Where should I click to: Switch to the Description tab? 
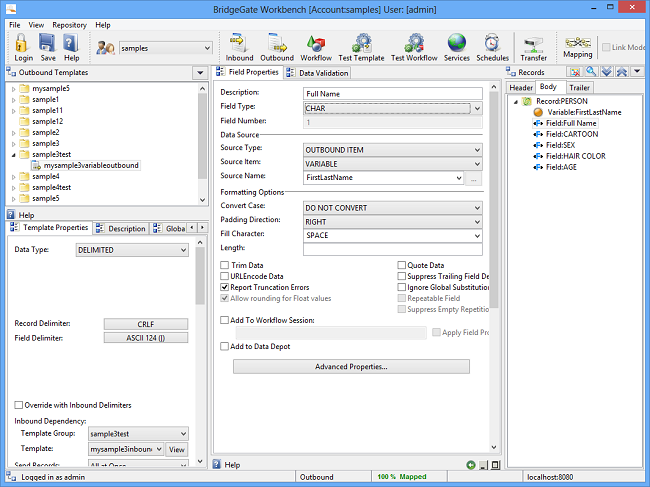point(121,228)
